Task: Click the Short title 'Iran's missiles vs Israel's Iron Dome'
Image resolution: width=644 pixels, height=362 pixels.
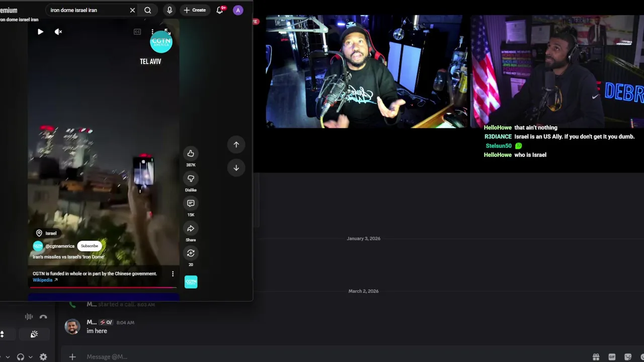Action: coord(68,257)
